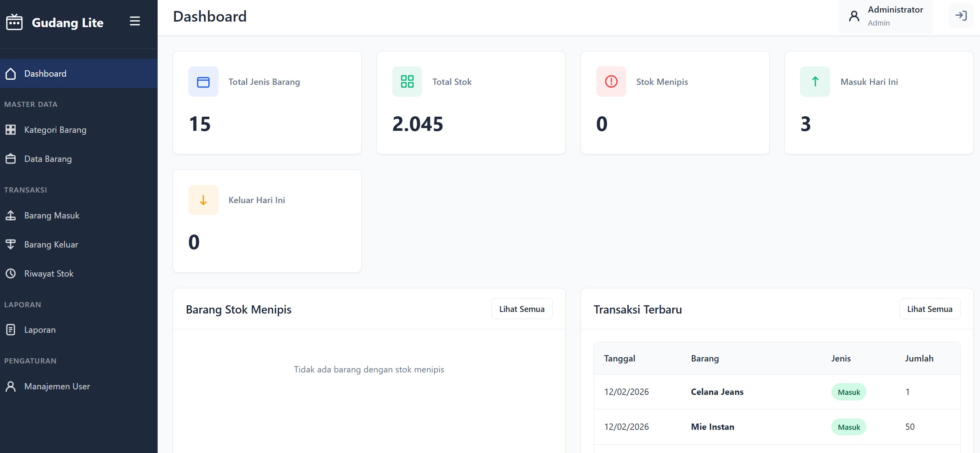This screenshot has height=453, width=980.
Task: Open the Dashboard menu item
Action: (45, 73)
